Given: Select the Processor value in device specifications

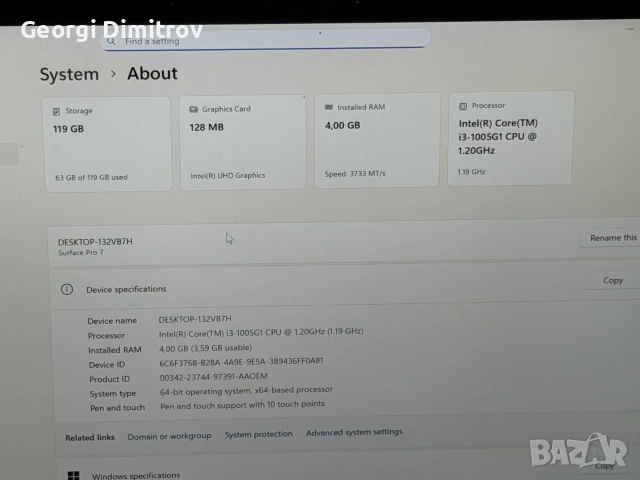Looking at the screenshot, I should coord(261,332).
